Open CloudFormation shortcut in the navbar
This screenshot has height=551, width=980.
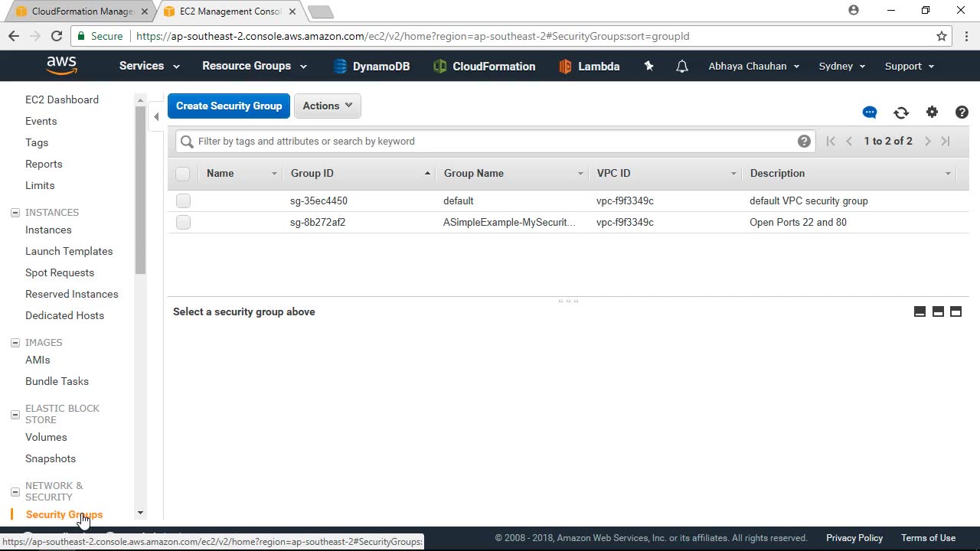pyautogui.click(x=484, y=67)
